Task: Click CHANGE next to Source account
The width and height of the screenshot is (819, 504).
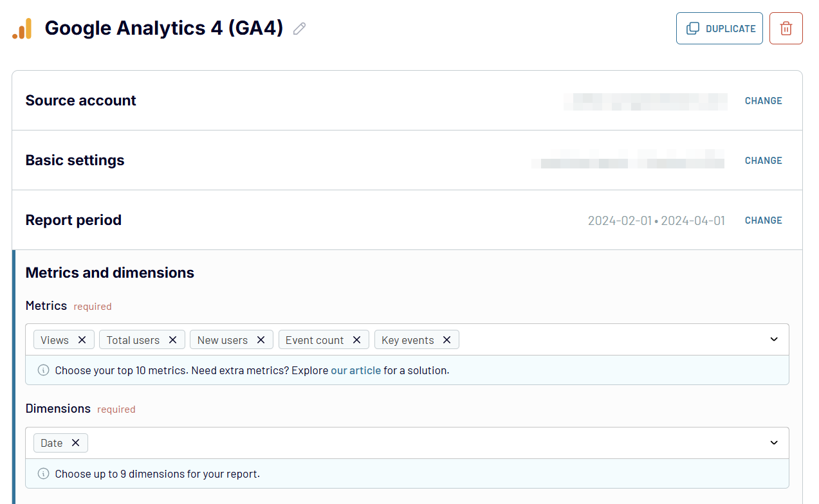Action: pos(763,101)
